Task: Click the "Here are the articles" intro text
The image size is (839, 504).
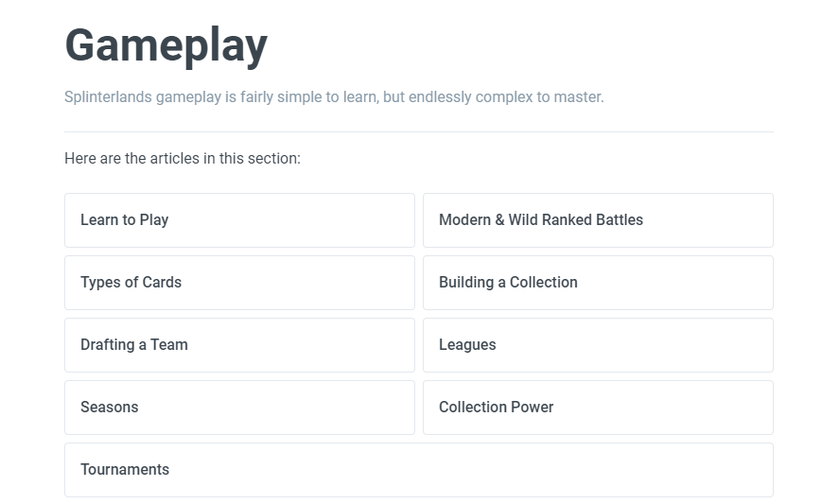Action: 183,158
